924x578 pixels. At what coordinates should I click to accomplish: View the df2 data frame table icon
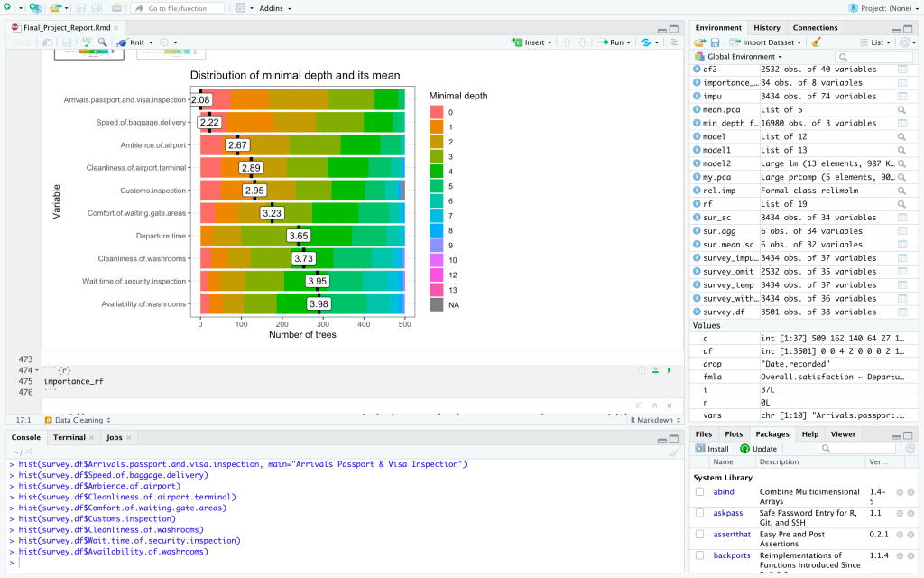[902, 70]
